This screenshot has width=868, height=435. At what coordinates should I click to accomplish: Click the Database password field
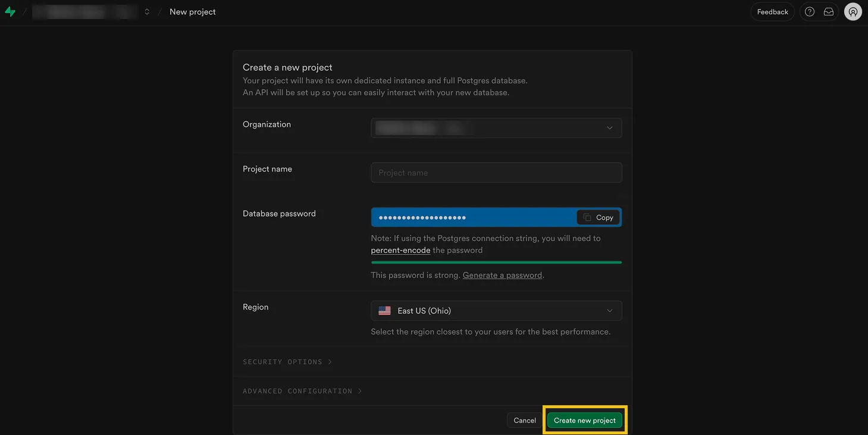[x=496, y=217]
